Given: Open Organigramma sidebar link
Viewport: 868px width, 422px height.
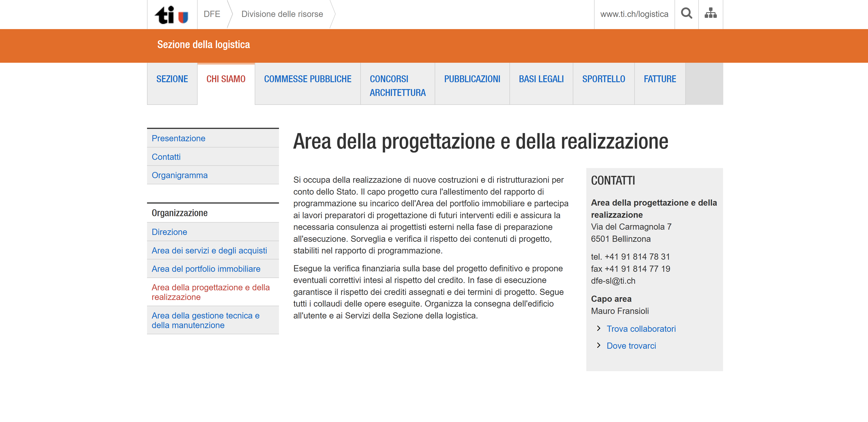Looking at the screenshot, I should (x=179, y=175).
